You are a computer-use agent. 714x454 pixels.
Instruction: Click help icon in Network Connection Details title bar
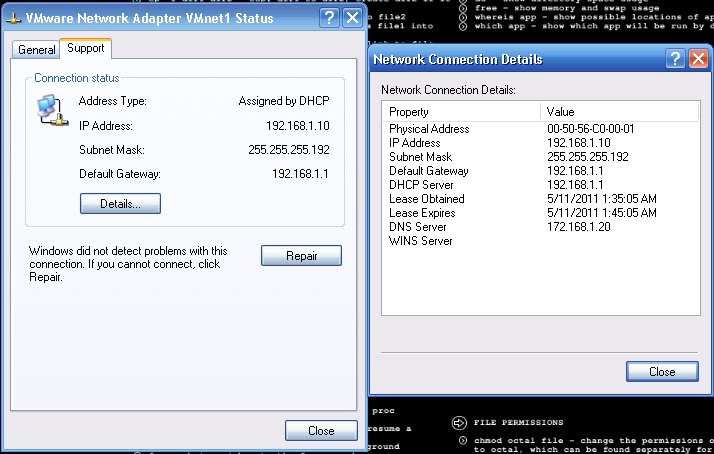click(x=675, y=59)
